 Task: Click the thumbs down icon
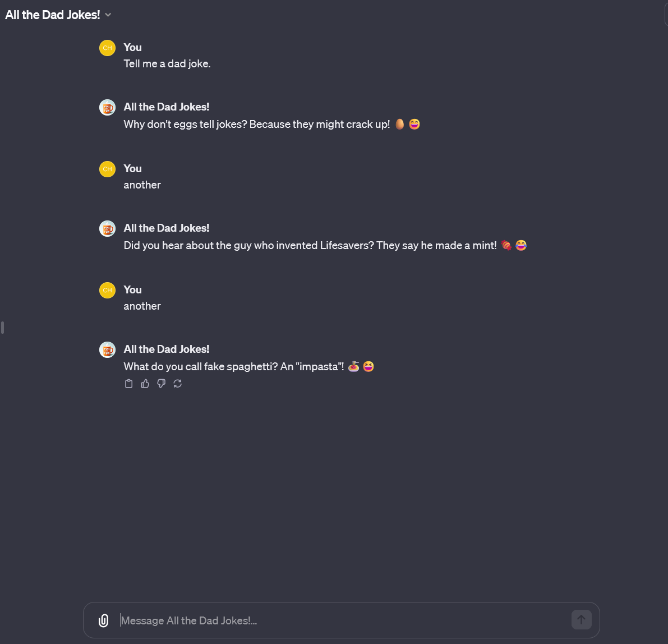tap(162, 384)
